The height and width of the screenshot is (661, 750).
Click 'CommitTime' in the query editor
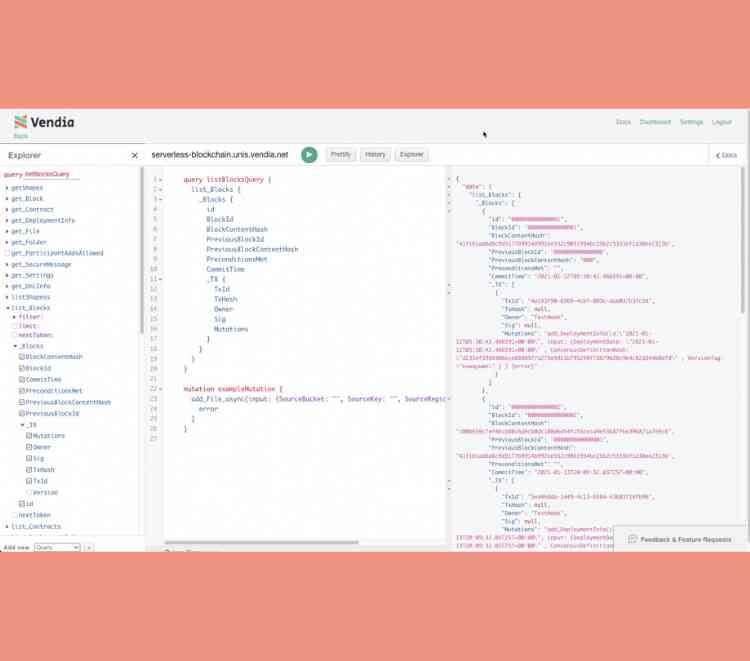pyautogui.click(x=225, y=269)
